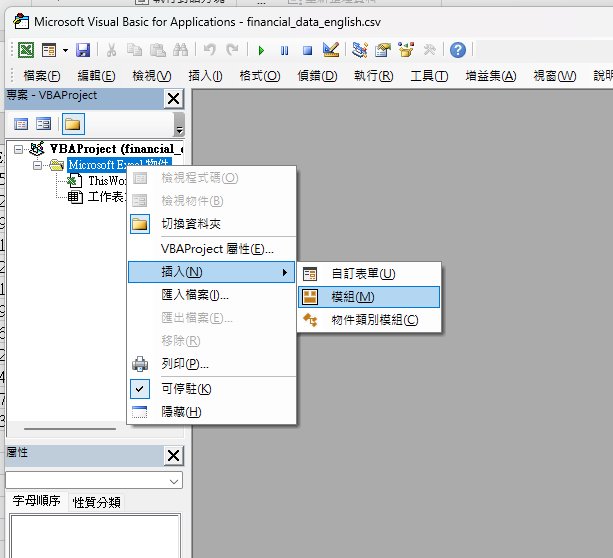Open the 編輯(E) menu
The image size is (613, 558).
[x=96, y=75]
